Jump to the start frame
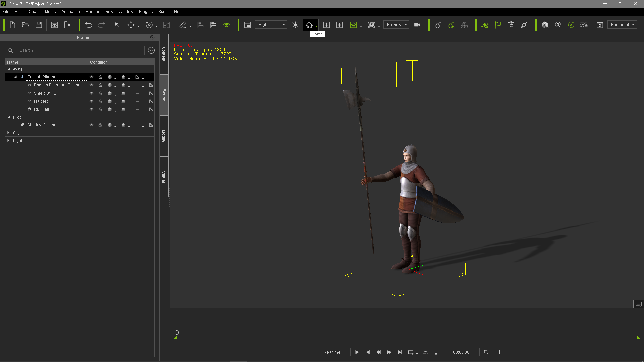The height and width of the screenshot is (362, 644). (x=368, y=352)
